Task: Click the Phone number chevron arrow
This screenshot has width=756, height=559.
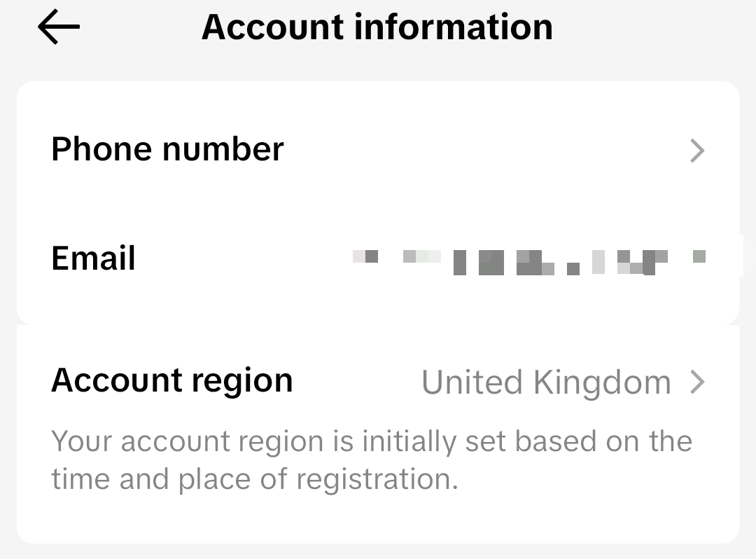Action: pos(697,151)
